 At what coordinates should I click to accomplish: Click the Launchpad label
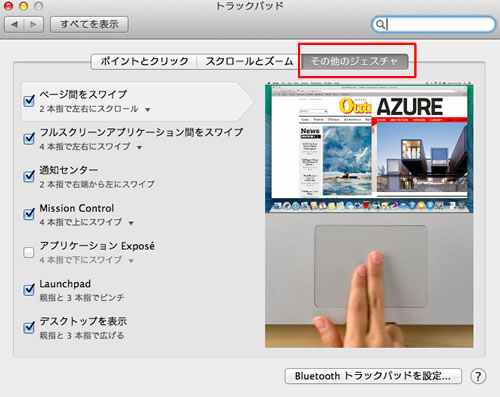point(65,284)
